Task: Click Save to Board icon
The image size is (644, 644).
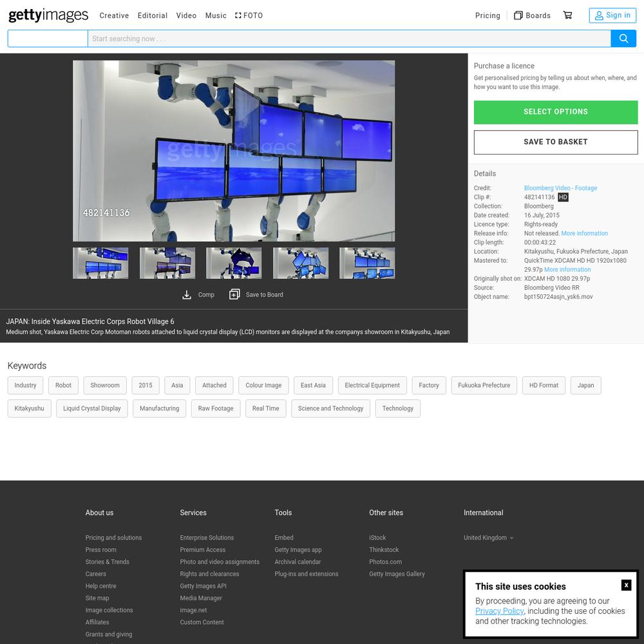Action: tap(234, 295)
